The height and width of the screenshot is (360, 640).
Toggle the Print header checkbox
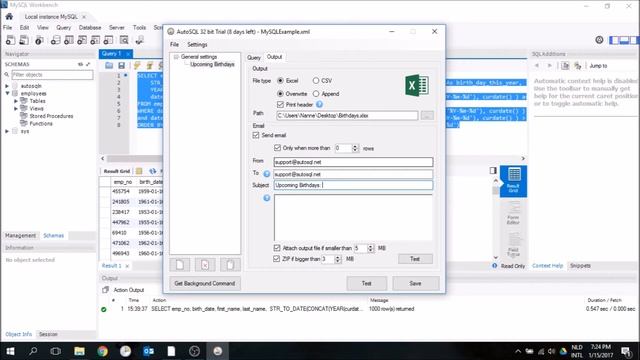[x=280, y=104]
